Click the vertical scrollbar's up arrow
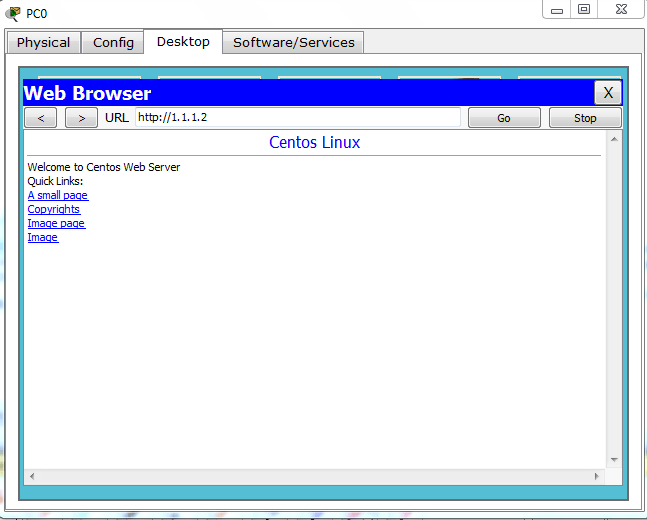Image resolution: width=647 pixels, height=520 pixels. (614, 138)
